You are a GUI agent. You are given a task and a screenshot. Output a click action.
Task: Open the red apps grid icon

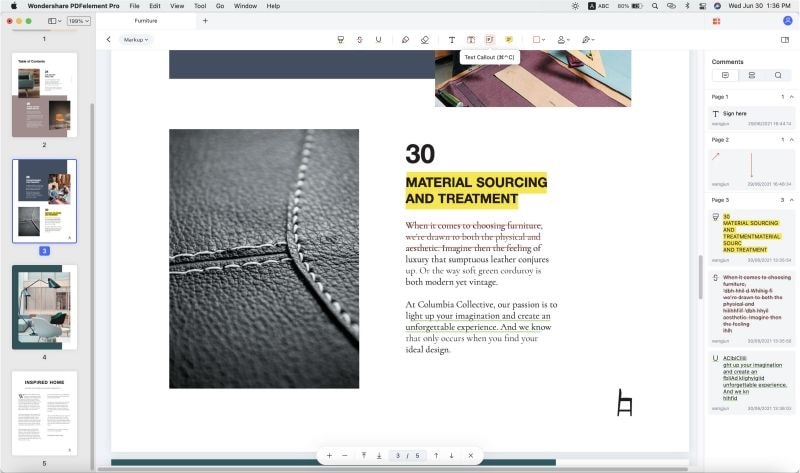(x=716, y=21)
